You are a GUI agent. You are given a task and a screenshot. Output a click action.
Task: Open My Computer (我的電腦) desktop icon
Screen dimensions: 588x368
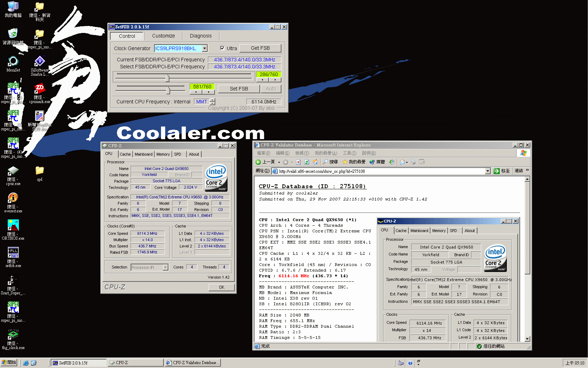(x=13, y=9)
